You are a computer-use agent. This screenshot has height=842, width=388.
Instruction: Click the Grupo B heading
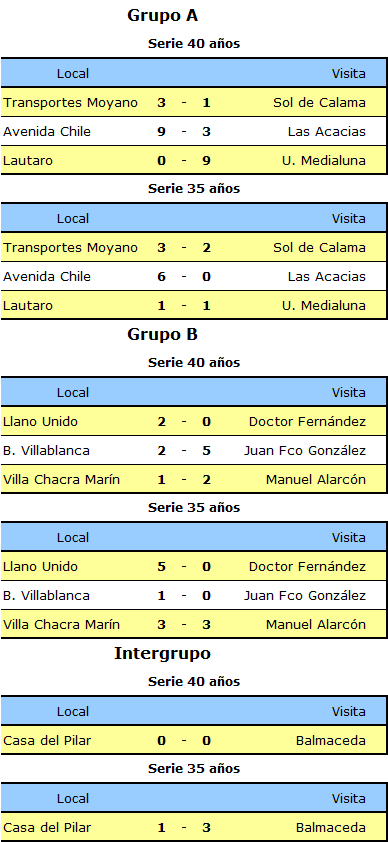click(x=162, y=335)
